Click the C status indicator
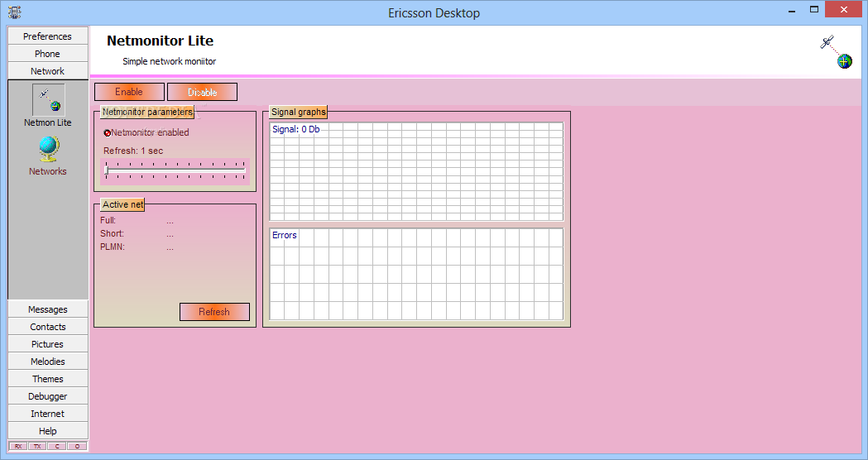 (57, 446)
